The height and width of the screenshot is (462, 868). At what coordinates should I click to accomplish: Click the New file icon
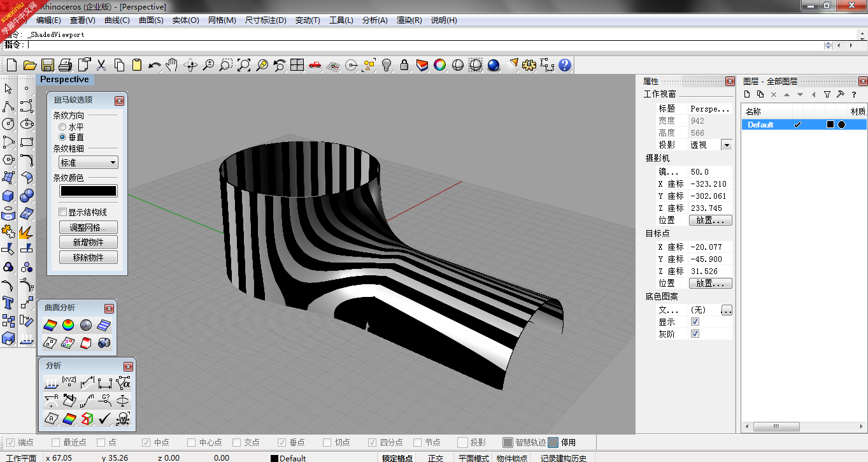11,65
